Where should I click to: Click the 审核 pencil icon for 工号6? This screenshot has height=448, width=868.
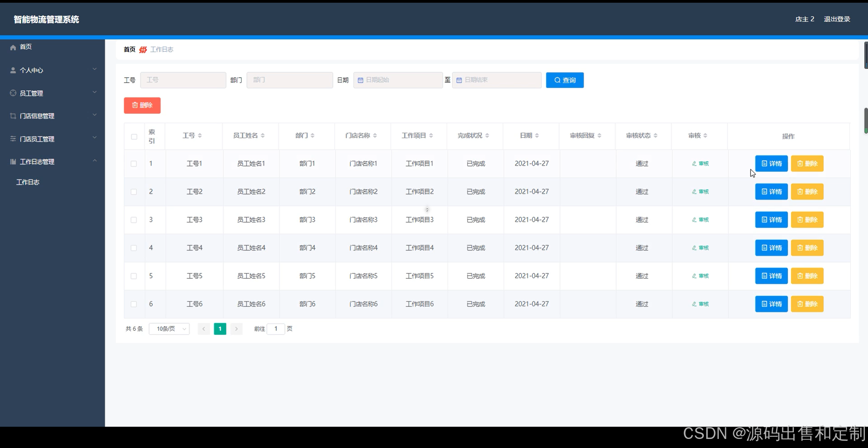coord(694,304)
